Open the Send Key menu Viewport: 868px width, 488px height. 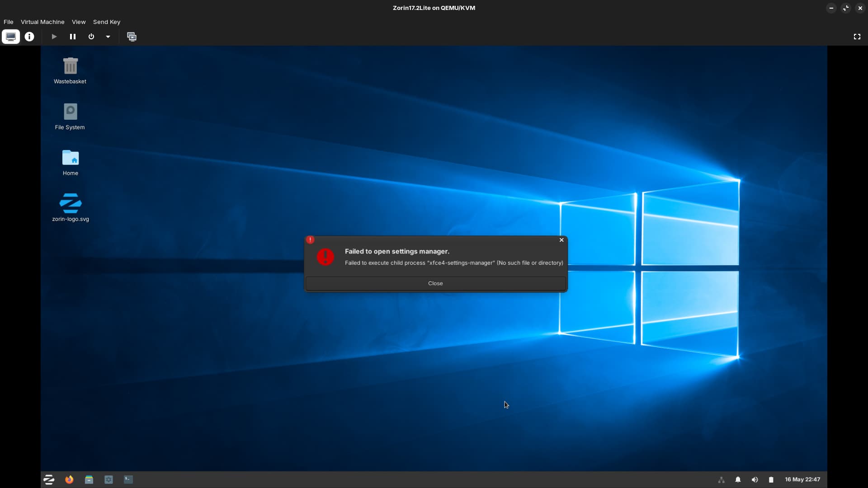[x=107, y=22]
